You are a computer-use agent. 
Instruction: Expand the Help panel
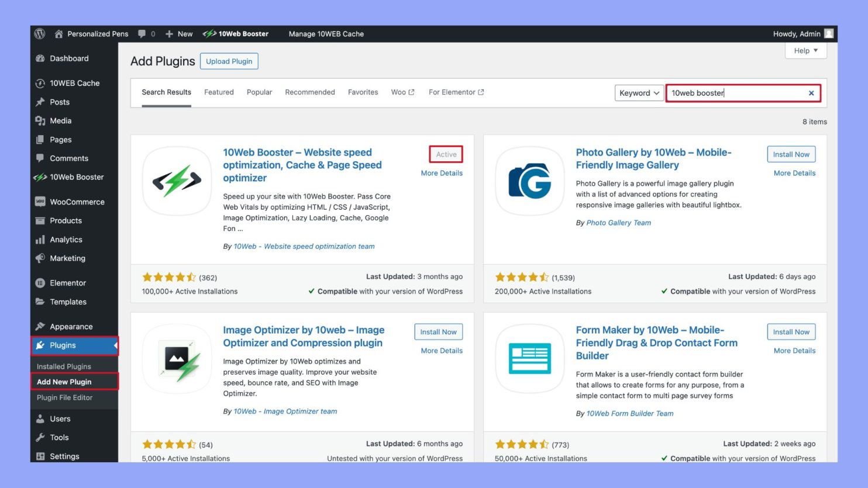point(805,51)
